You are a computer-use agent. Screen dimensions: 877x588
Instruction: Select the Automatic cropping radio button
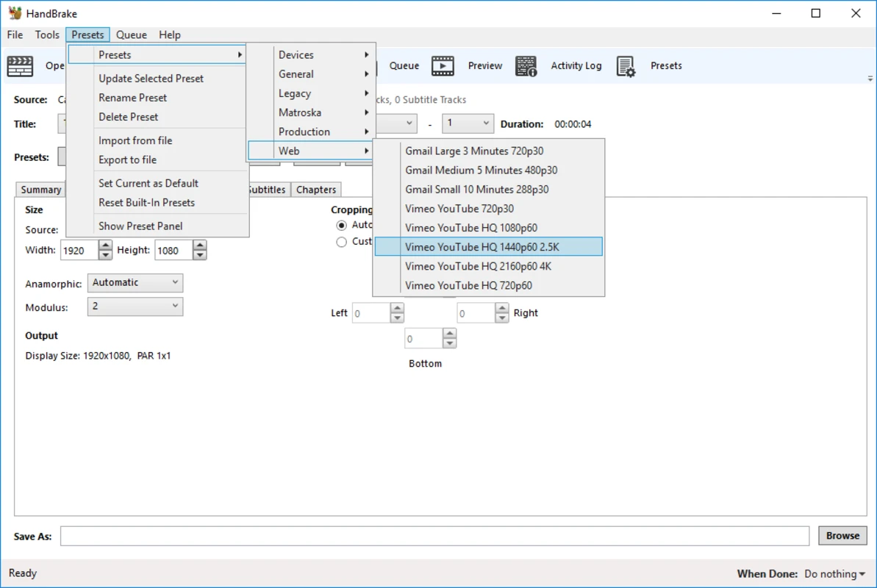pos(341,225)
